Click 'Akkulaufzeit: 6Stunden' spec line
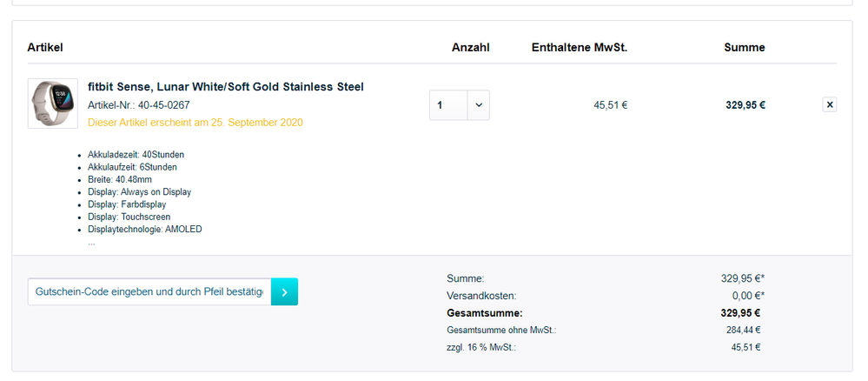 tap(132, 167)
